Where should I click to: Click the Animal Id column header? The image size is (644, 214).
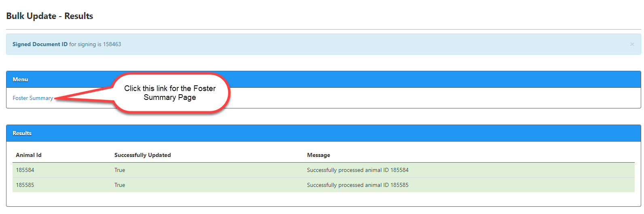(x=29, y=155)
